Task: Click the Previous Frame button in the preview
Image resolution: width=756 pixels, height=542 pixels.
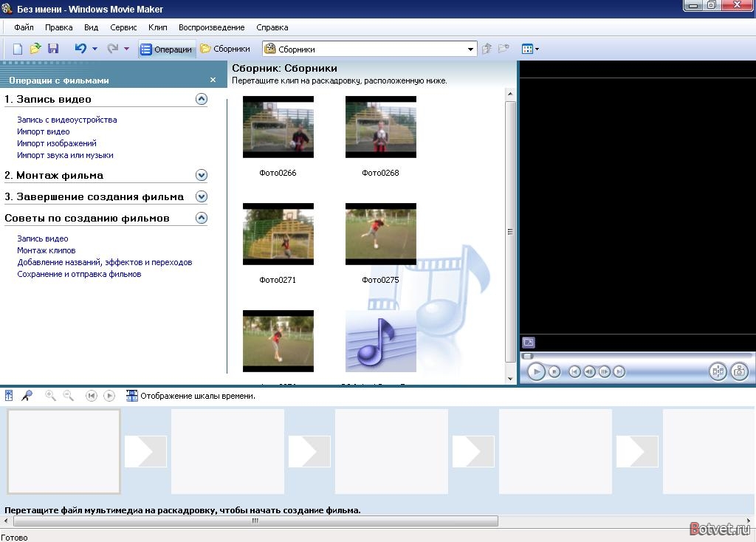Action: pos(589,371)
